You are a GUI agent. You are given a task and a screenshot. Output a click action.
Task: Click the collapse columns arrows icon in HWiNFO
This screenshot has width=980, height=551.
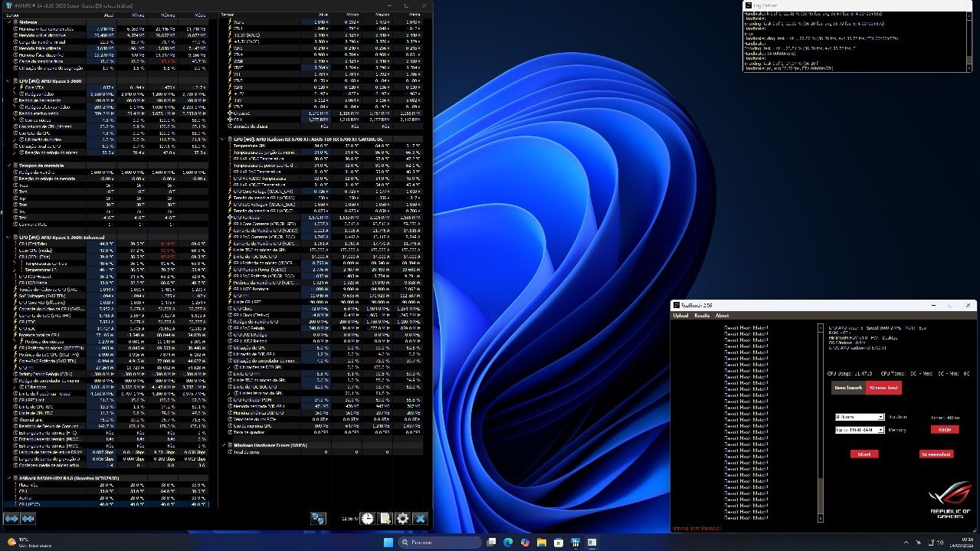tap(28, 519)
